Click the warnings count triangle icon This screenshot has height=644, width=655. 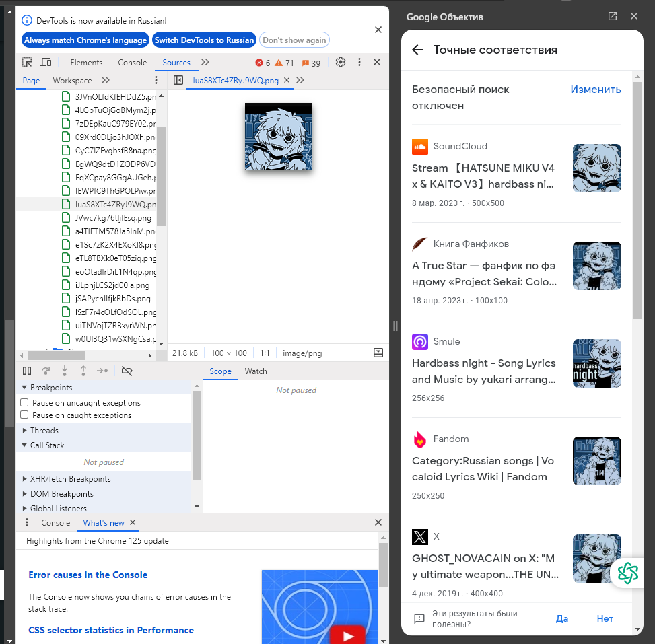coord(279,63)
